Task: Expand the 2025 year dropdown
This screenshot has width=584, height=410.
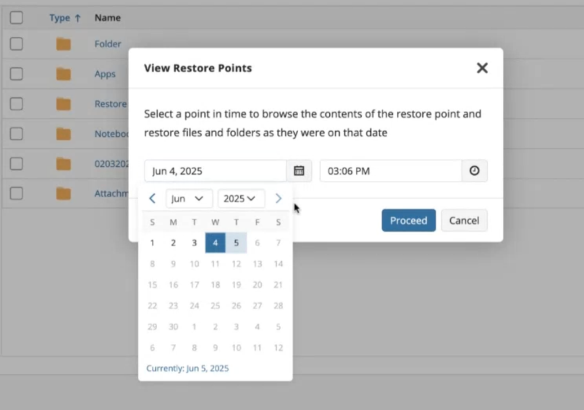Action: 241,198
